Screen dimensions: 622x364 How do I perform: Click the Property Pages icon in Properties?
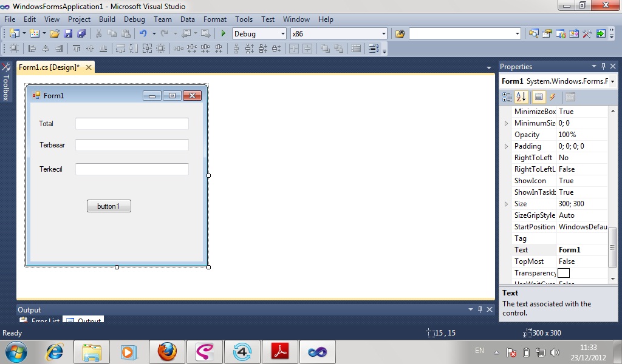[x=570, y=97]
